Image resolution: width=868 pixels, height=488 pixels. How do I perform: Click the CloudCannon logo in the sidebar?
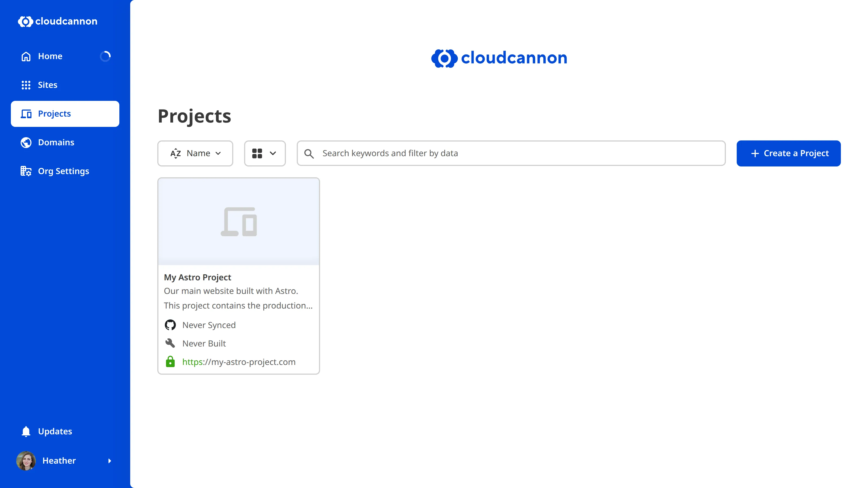(x=57, y=22)
